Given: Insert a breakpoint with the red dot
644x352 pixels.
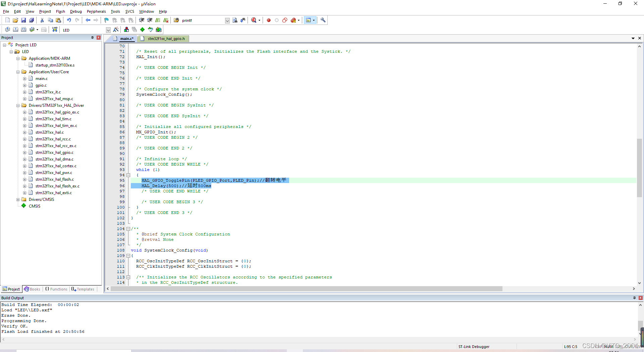Looking at the screenshot, I should (269, 20).
